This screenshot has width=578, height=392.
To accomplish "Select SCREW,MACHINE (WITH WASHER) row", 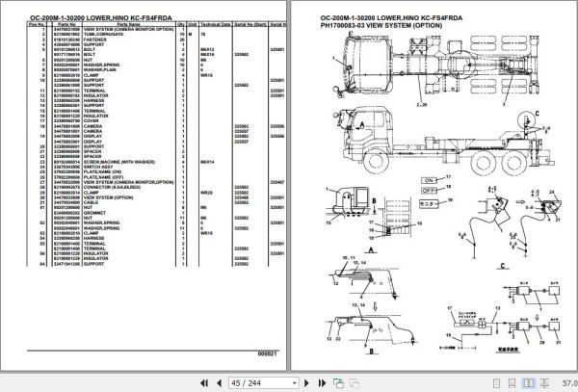I will [x=156, y=162].
